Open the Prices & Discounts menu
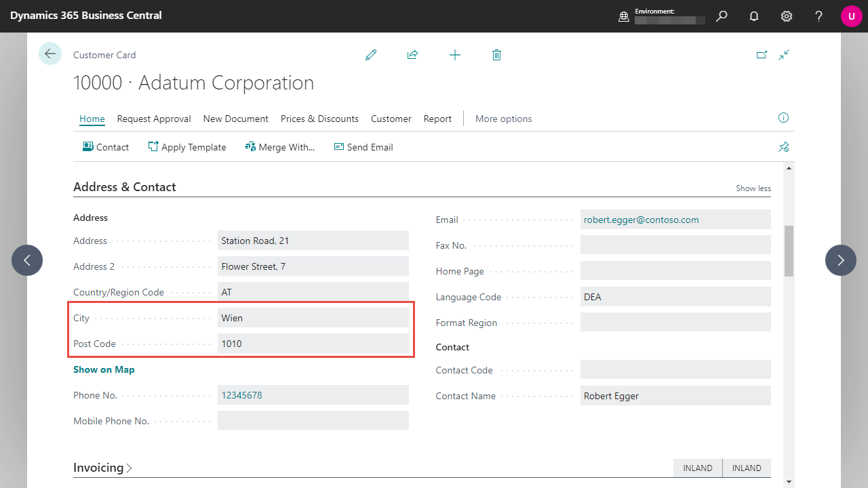The image size is (868, 488). (319, 119)
